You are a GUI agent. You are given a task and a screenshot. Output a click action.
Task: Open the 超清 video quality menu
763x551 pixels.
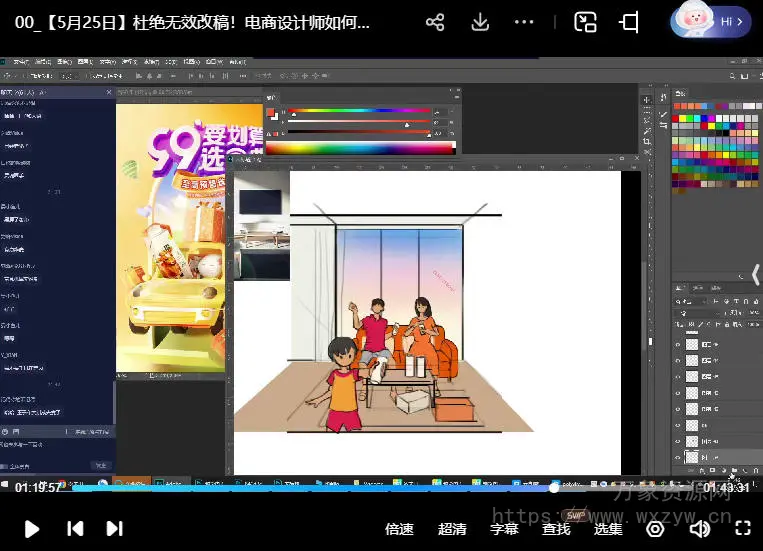pos(452,529)
